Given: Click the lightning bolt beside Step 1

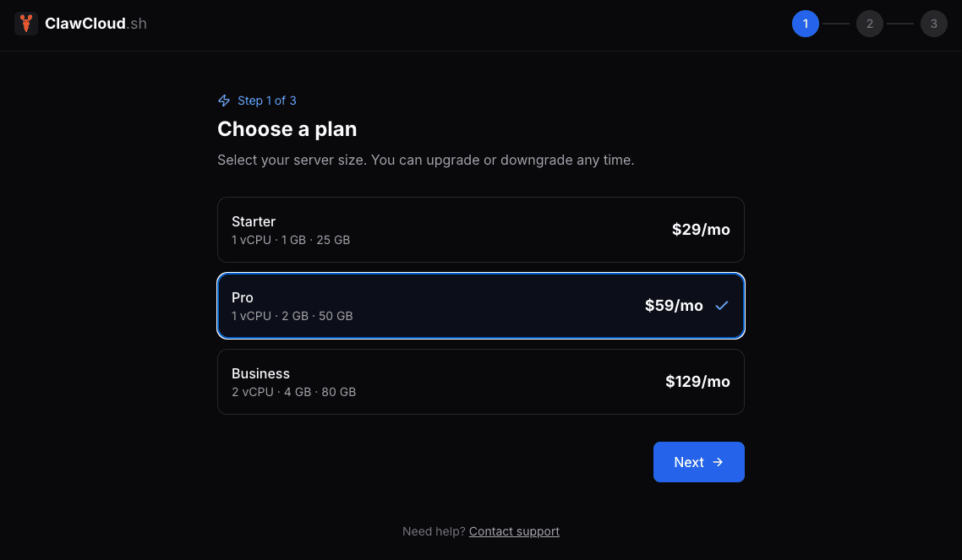Looking at the screenshot, I should pyautogui.click(x=223, y=101).
